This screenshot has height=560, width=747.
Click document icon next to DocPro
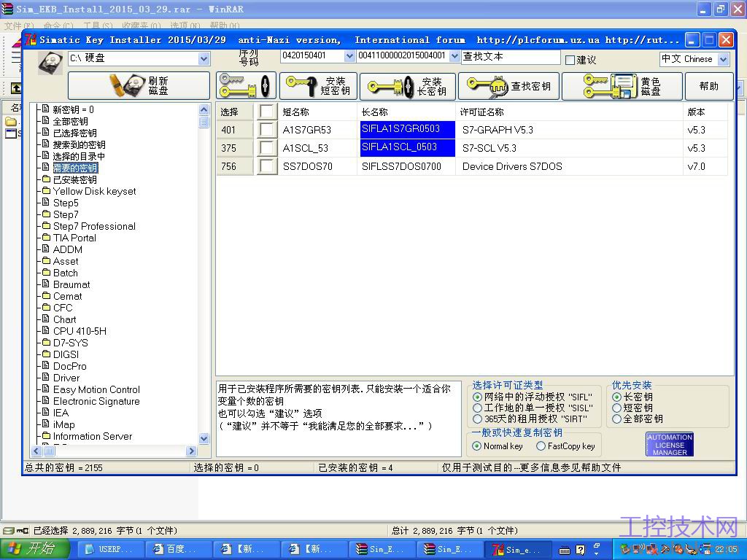(x=46, y=366)
